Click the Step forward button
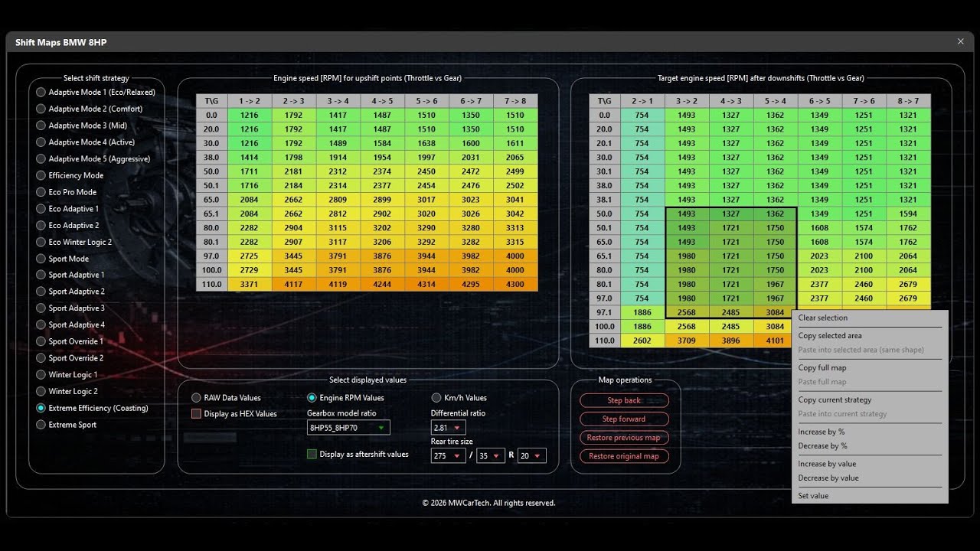The width and height of the screenshot is (980, 551). (x=624, y=419)
